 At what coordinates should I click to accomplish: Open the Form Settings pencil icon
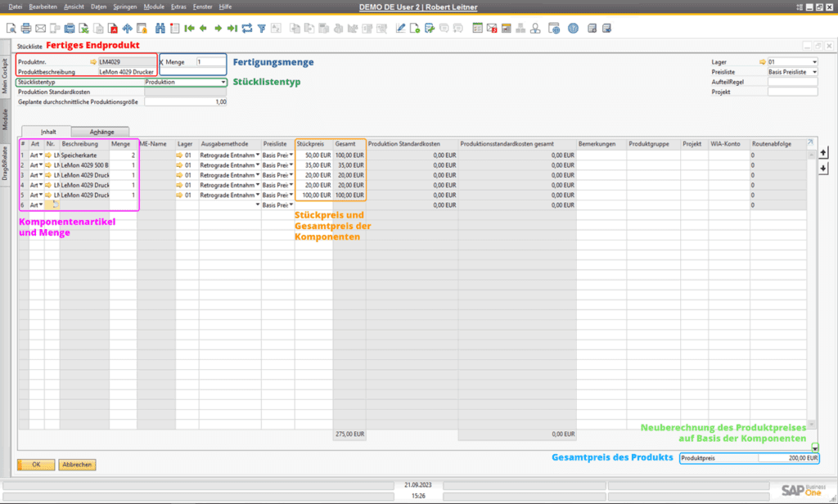400,29
